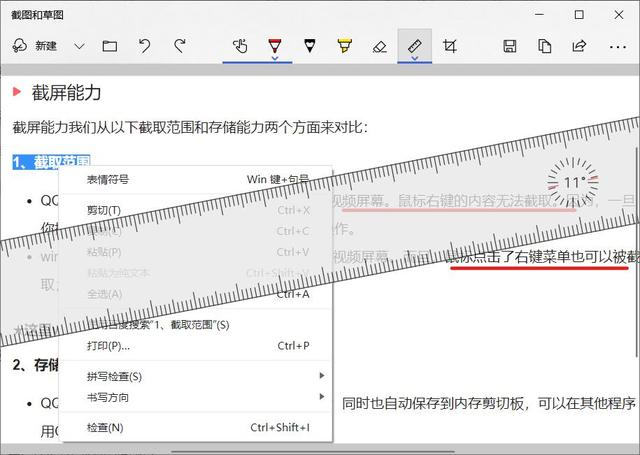Choose 打印(P)... in the context menu
The image size is (640, 455).
pos(197,346)
